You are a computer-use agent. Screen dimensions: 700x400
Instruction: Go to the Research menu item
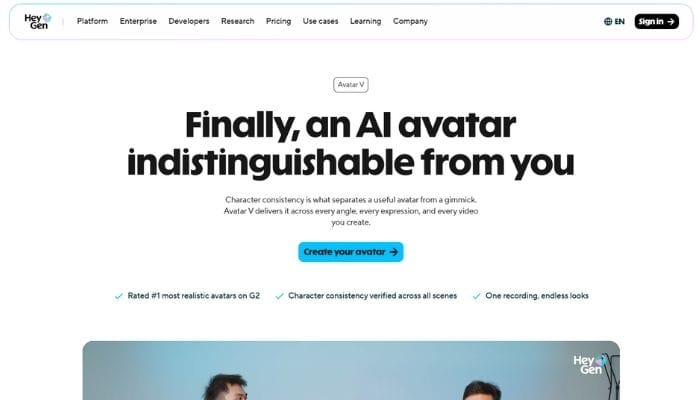pos(238,21)
